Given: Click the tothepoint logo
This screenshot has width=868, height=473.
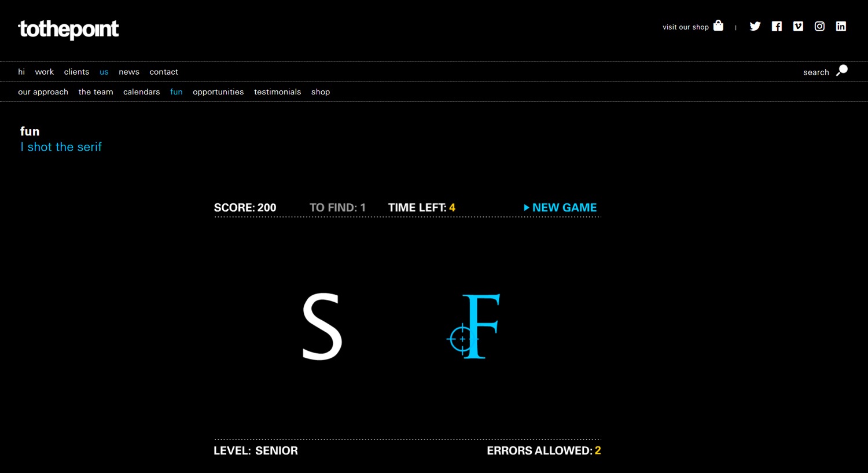Looking at the screenshot, I should (x=68, y=29).
